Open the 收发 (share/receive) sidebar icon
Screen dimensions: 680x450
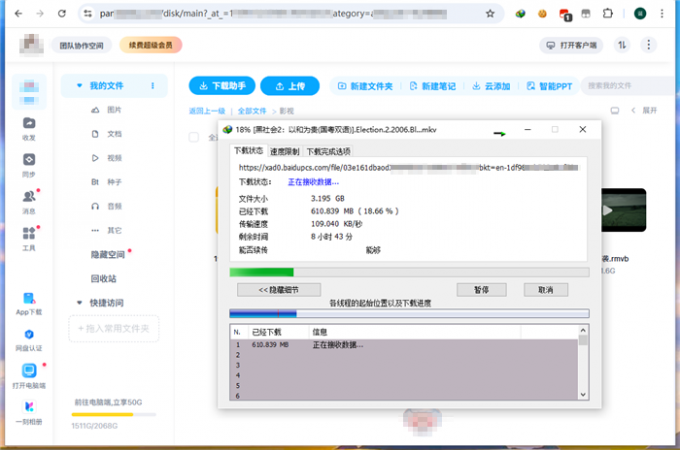coord(29,129)
